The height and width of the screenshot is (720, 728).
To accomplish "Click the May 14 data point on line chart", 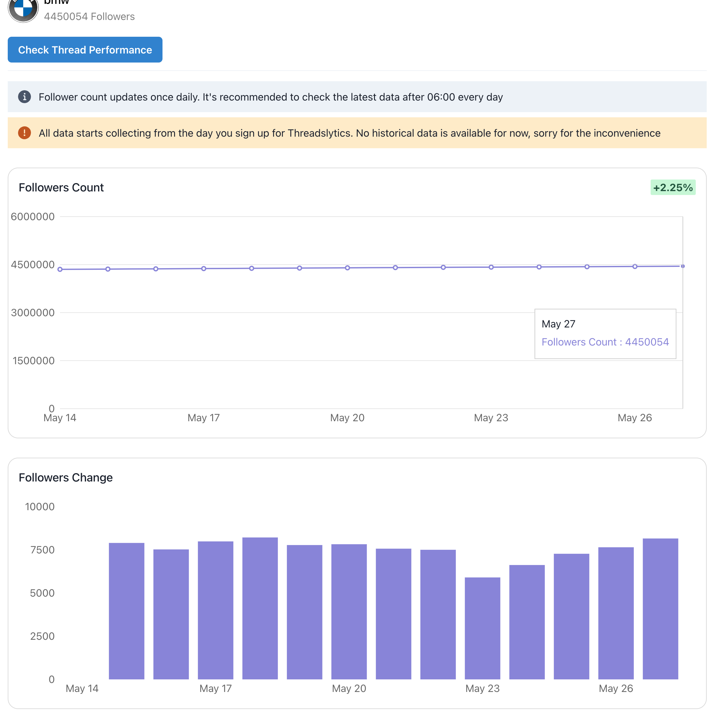I will 60,269.
